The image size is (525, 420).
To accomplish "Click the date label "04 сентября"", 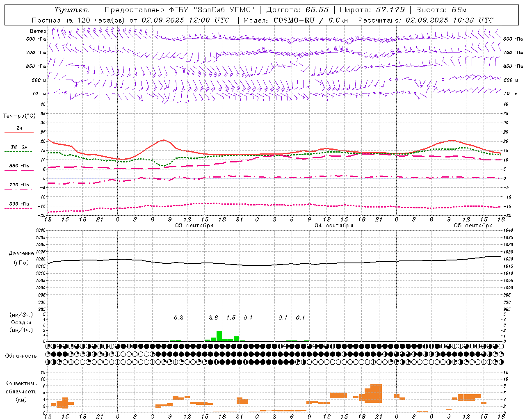I will tap(334, 226).
